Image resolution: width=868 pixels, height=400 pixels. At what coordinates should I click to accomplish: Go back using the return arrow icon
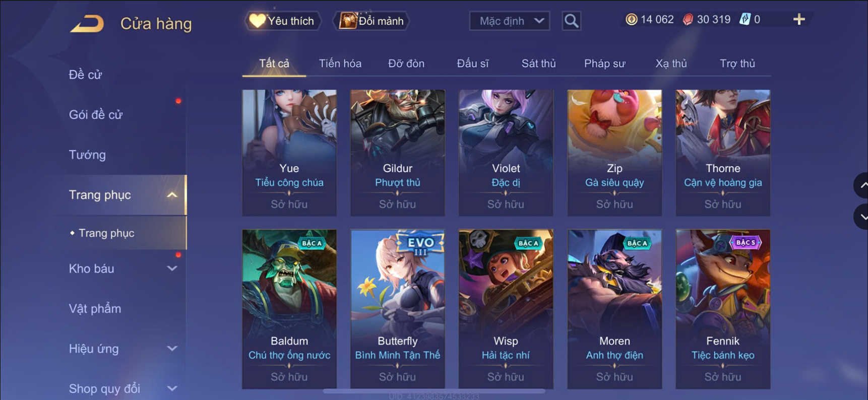click(87, 23)
